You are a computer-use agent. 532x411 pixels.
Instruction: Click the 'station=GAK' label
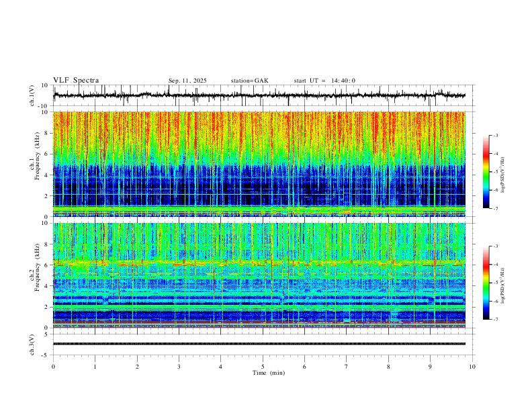[249, 81]
